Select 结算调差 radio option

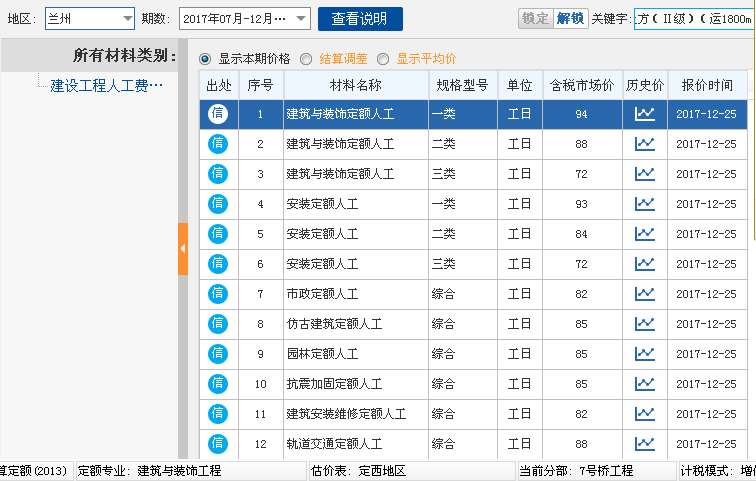306,59
